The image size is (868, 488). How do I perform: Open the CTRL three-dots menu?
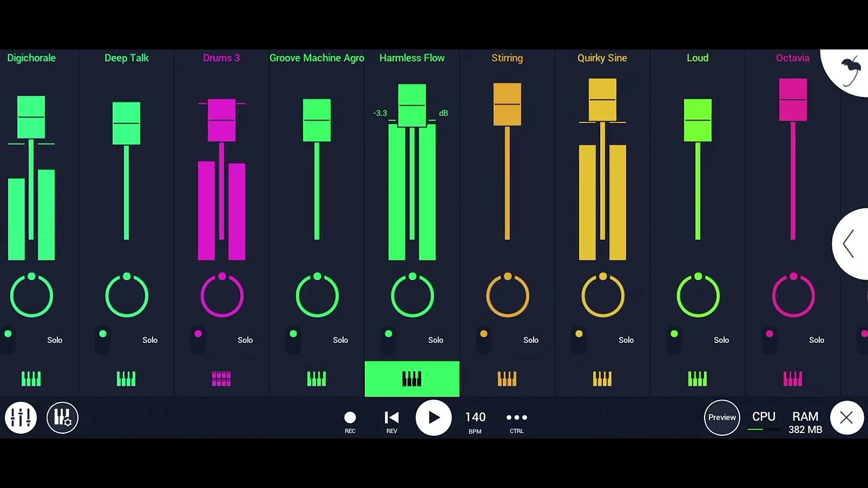click(517, 418)
